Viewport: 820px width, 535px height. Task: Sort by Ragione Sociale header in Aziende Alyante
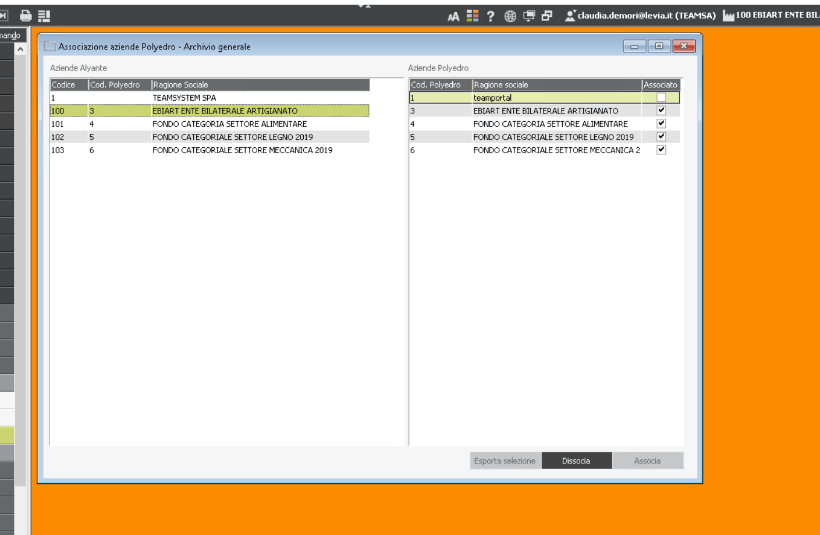260,85
